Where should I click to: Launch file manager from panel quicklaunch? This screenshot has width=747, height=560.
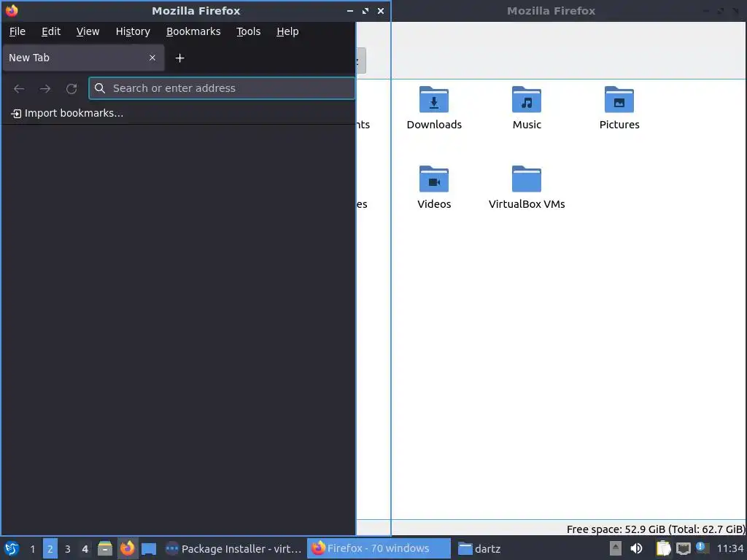pyautogui.click(x=105, y=548)
